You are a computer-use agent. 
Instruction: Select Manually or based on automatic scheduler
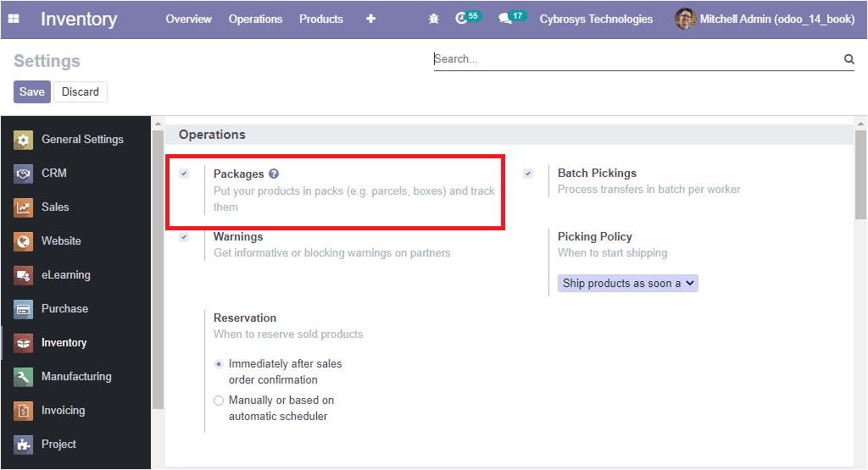tap(219, 401)
